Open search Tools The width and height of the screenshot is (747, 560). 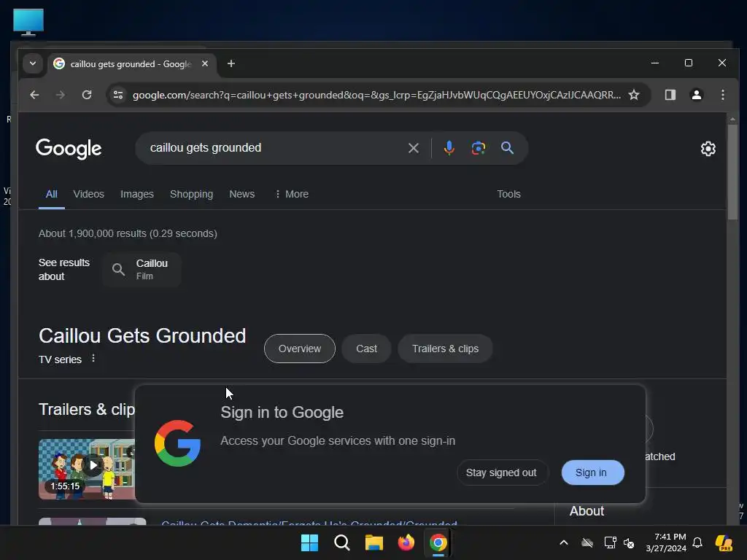pyautogui.click(x=508, y=194)
